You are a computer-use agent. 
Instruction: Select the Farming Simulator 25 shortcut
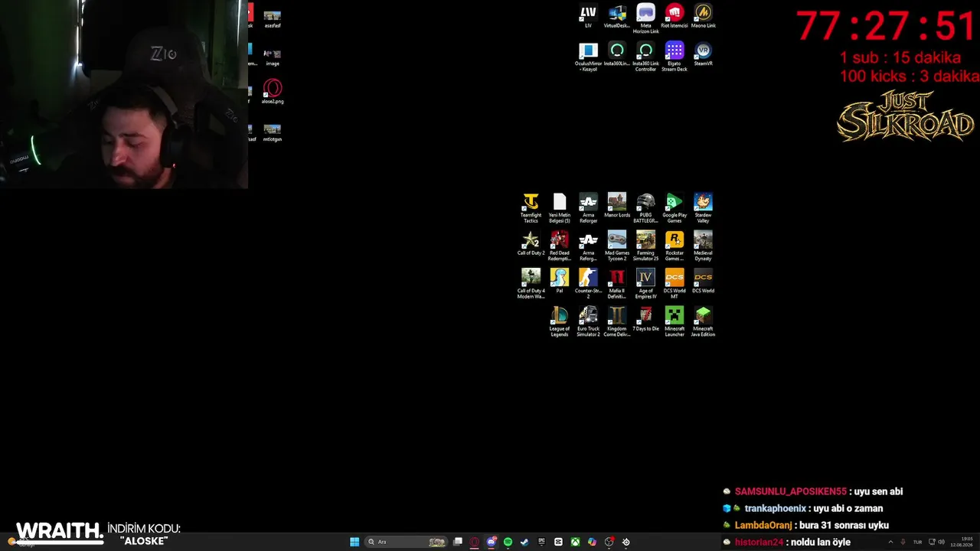pos(645,246)
